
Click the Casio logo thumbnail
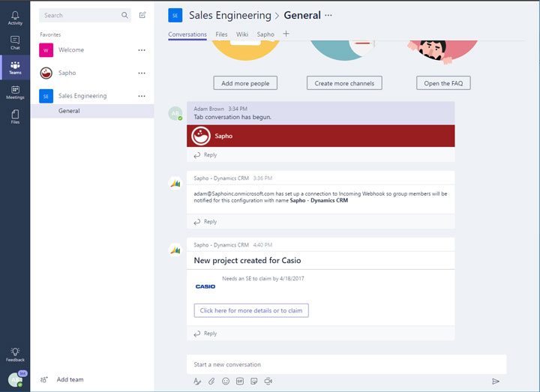(205, 286)
